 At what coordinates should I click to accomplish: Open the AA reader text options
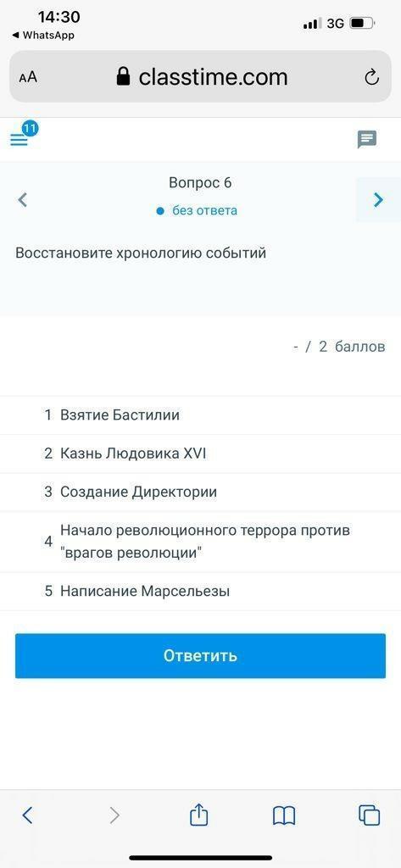(x=28, y=77)
